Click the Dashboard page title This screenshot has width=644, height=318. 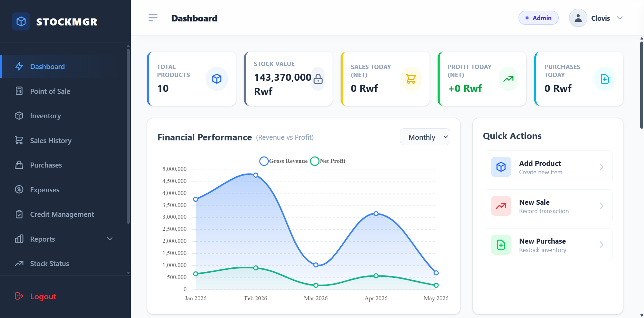click(194, 18)
